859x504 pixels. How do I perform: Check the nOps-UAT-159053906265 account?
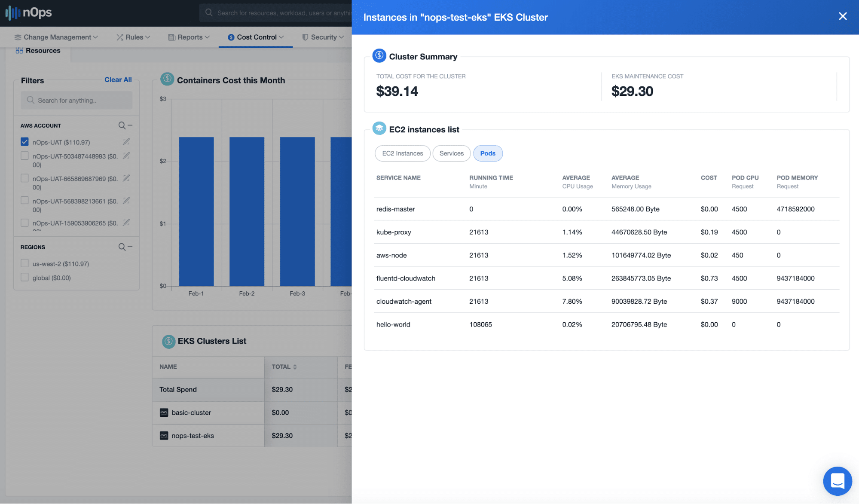tap(24, 223)
